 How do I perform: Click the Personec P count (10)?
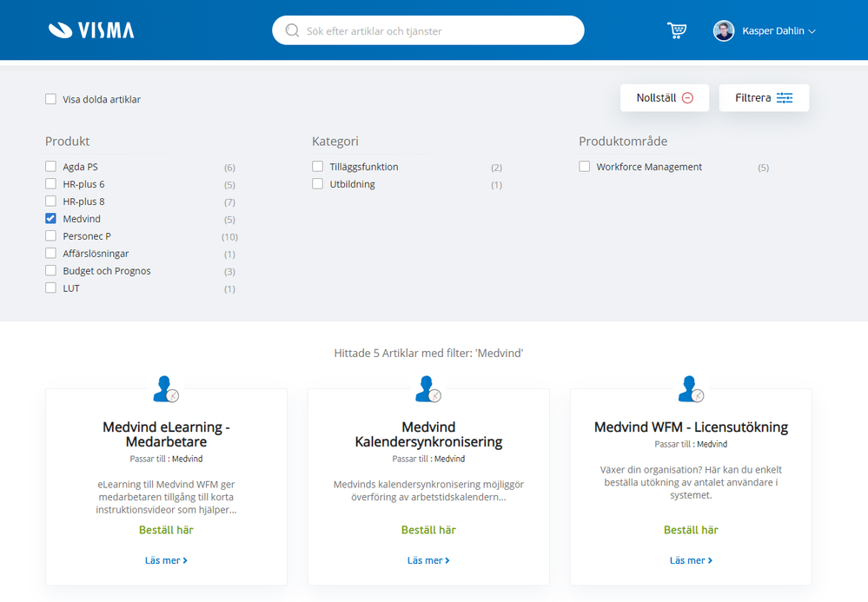[229, 237]
